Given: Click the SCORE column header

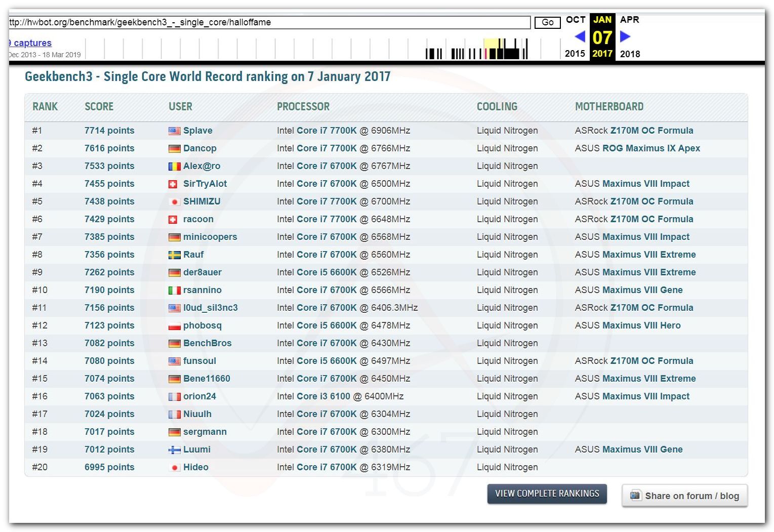Looking at the screenshot, I should (99, 106).
